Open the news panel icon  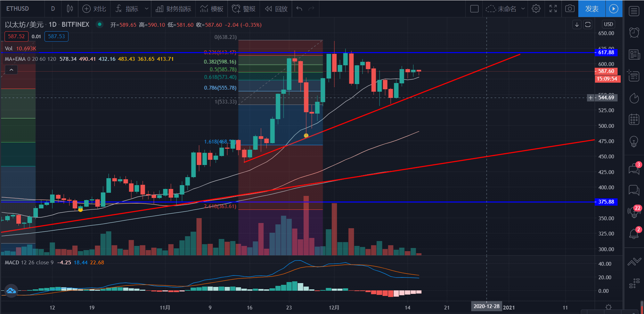coord(634,55)
